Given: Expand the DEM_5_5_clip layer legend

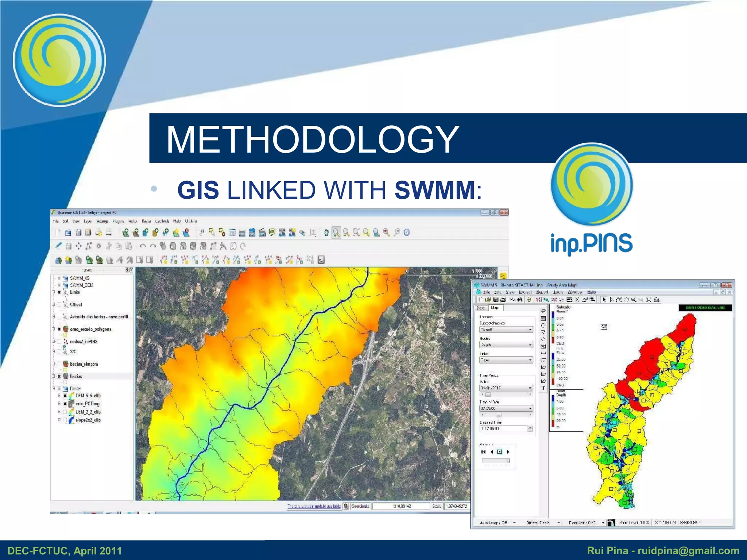Looking at the screenshot, I should [59, 396].
